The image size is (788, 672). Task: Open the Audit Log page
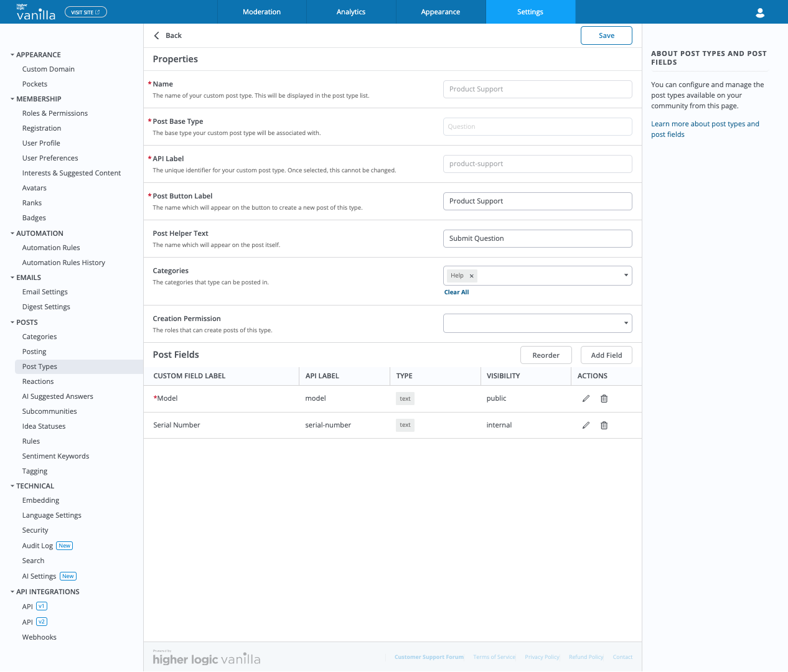[37, 546]
